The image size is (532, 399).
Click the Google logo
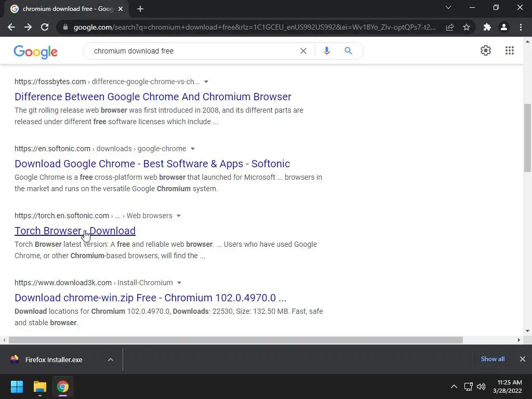click(36, 52)
